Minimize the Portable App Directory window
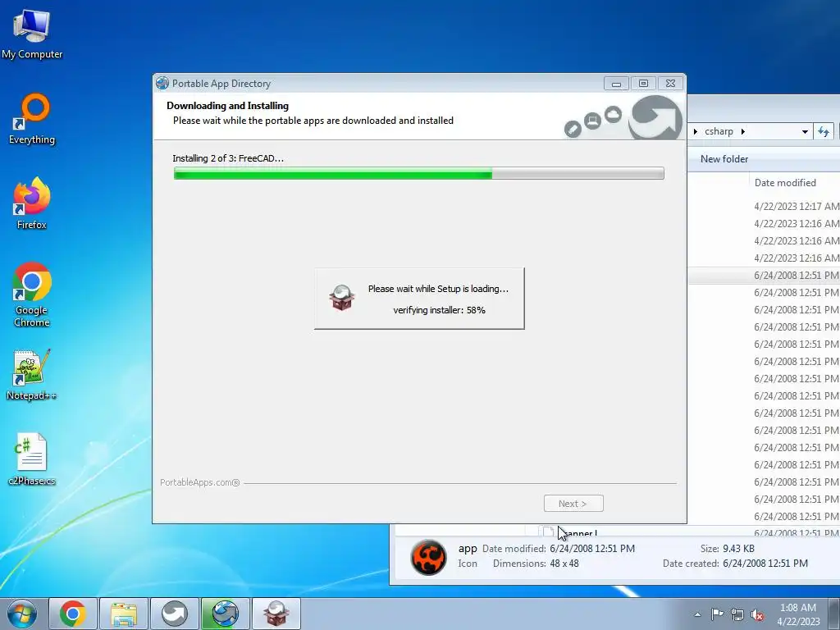This screenshot has height=630, width=840. [616, 84]
